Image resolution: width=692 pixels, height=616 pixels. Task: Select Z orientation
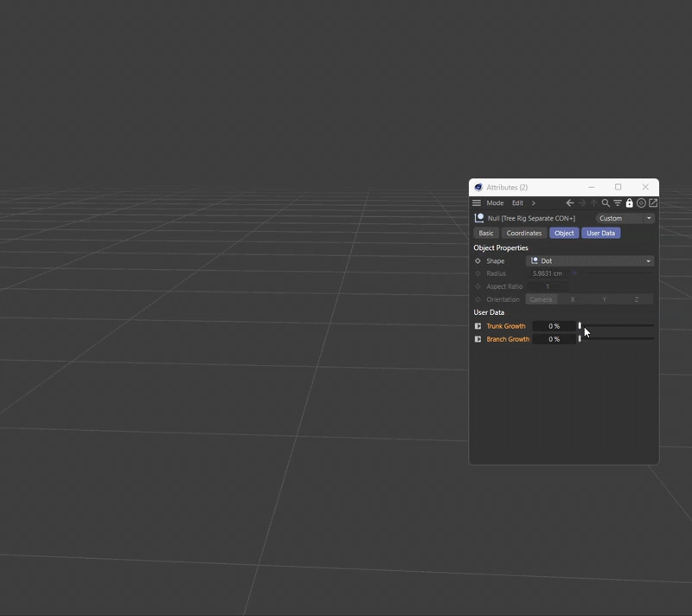click(637, 299)
